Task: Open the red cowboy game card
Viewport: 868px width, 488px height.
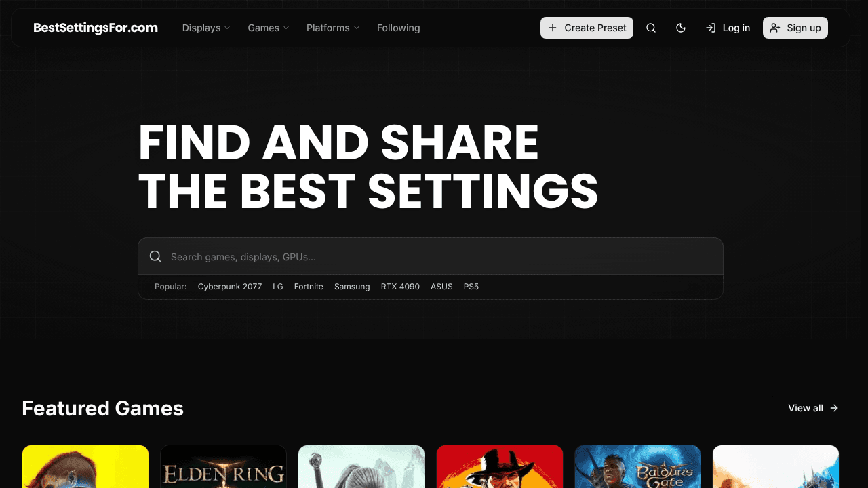Action: [500, 466]
